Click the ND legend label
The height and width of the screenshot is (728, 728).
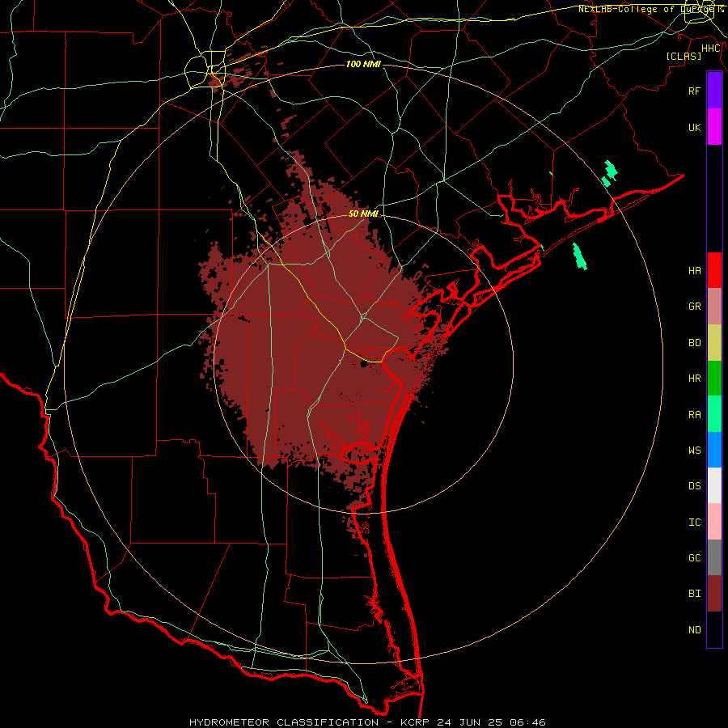pyautogui.click(x=695, y=630)
